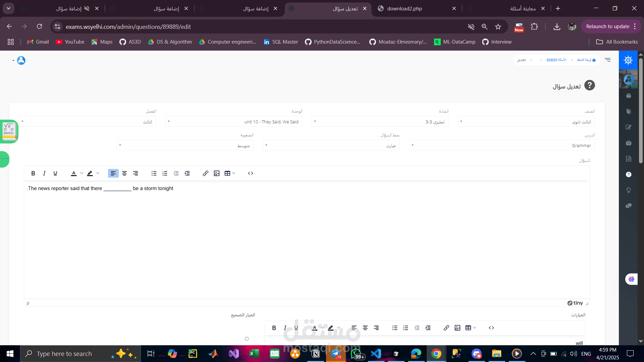The width and height of the screenshot is (644, 362).
Task: Apply italic in the question editor toolbar
Action: (x=44, y=173)
